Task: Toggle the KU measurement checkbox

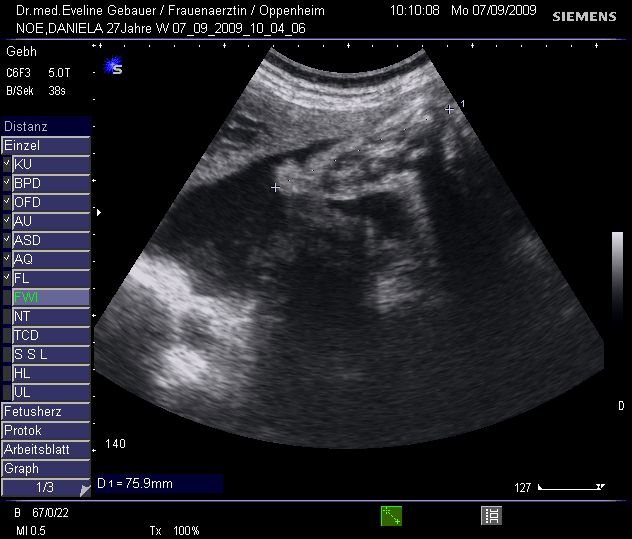Action: pyautogui.click(x=7, y=164)
